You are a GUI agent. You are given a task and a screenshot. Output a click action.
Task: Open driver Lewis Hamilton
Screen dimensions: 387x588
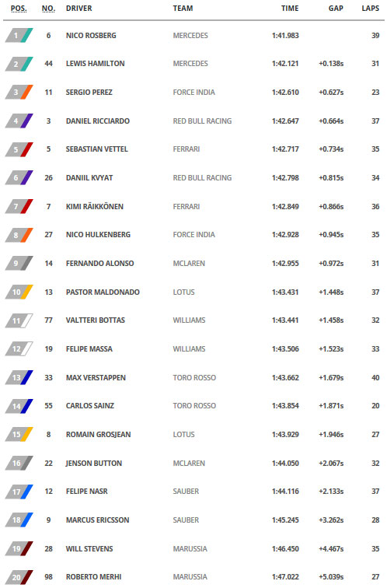pos(95,63)
